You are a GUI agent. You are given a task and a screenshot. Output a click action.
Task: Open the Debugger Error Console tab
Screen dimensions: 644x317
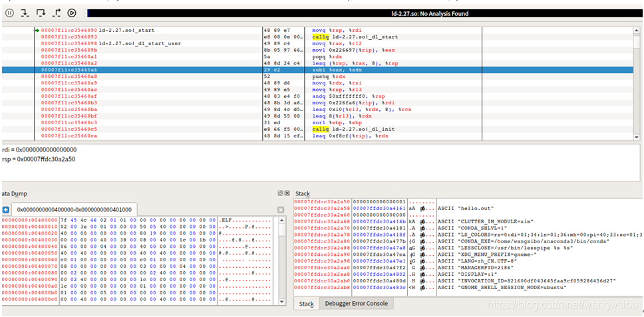(356, 304)
